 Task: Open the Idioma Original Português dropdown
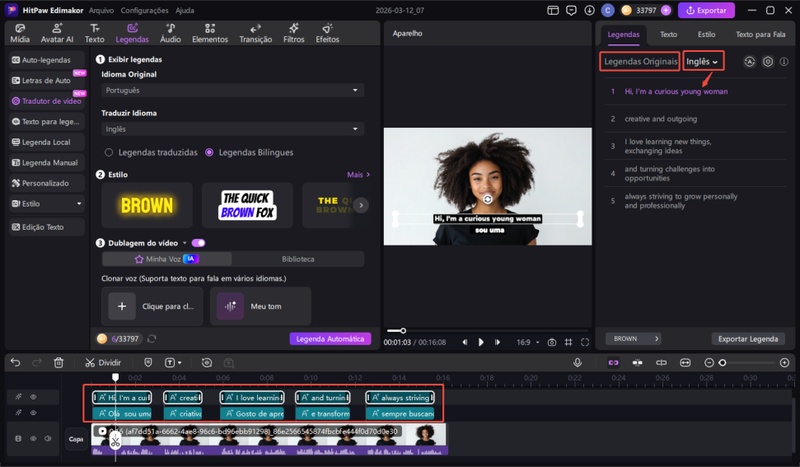tap(232, 90)
